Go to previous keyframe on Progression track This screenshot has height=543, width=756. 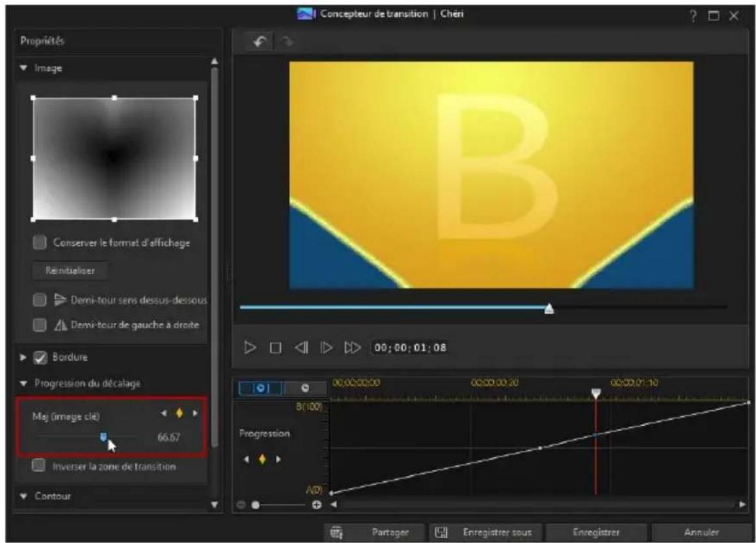[247, 460]
